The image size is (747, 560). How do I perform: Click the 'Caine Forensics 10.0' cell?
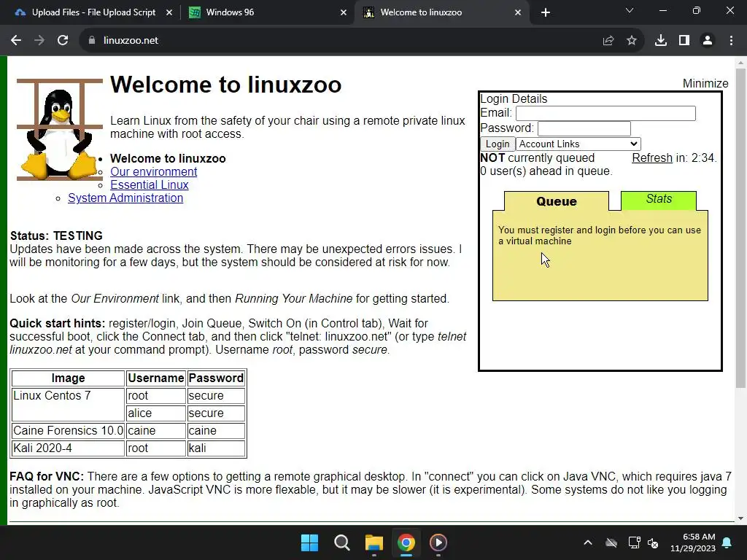pos(68,430)
